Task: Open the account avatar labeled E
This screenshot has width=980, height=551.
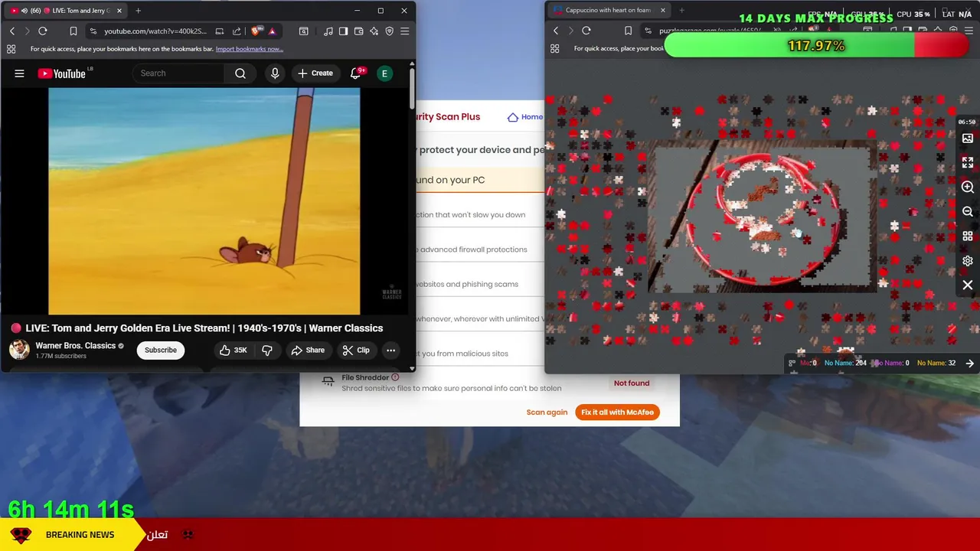Action: [385, 73]
